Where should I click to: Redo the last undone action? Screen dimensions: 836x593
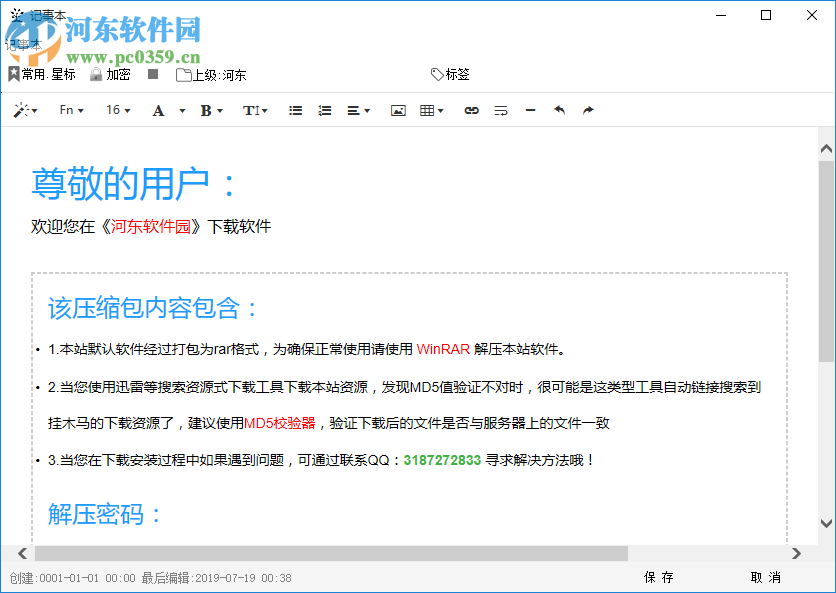[588, 111]
